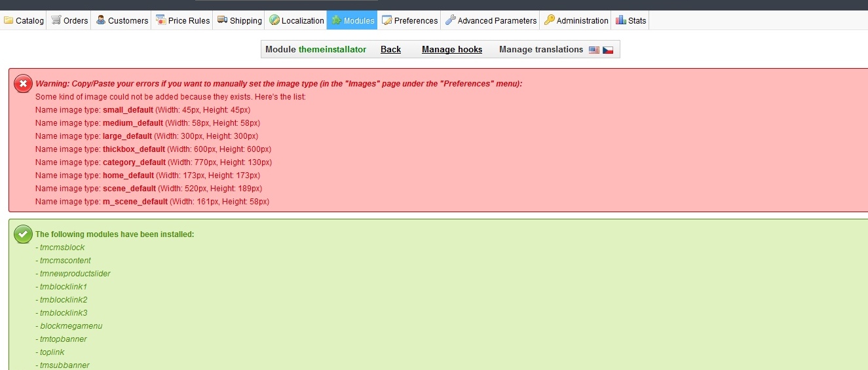The height and width of the screenshot is (370, 868).
Task: Click the blockmegamenu module entry
Action: click(69, 326)
